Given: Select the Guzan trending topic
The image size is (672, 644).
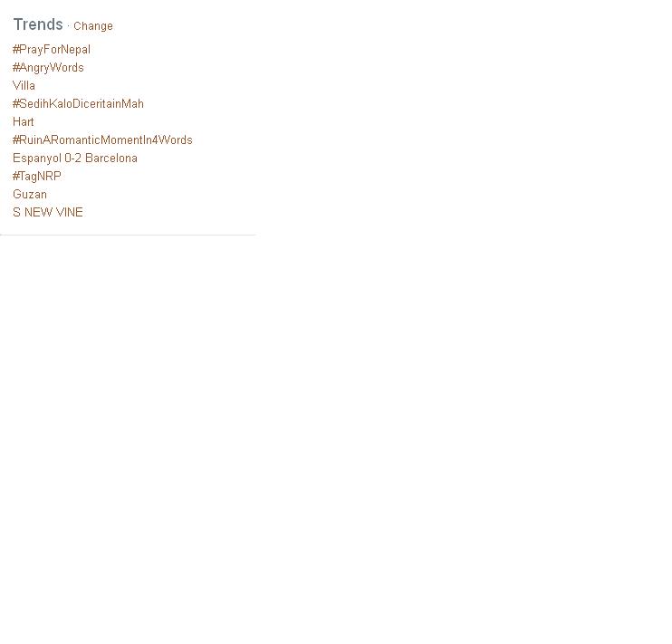Looking at the screenshot, I should pyautogui.click(x=30, y=194).
